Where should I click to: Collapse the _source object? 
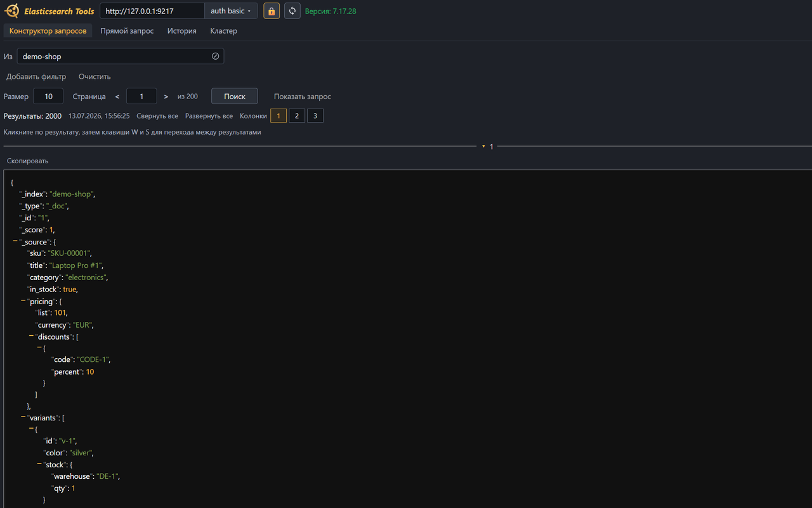[15, 242]
